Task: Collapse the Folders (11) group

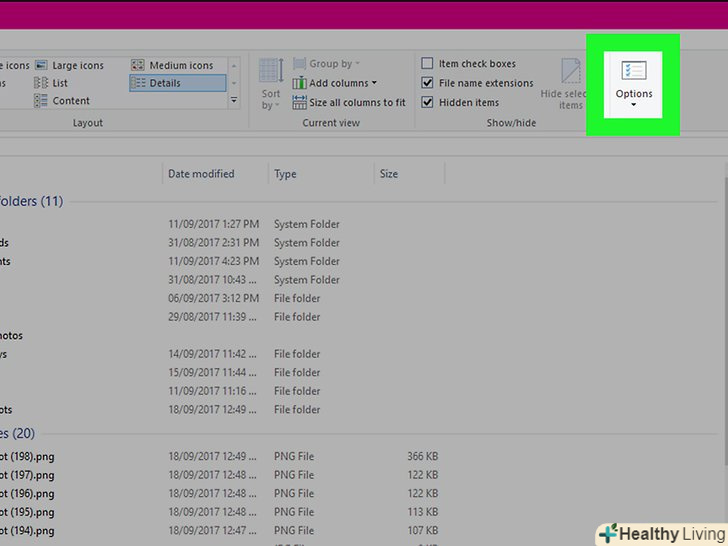Action: pyautogui.click(x=31, y=202)
